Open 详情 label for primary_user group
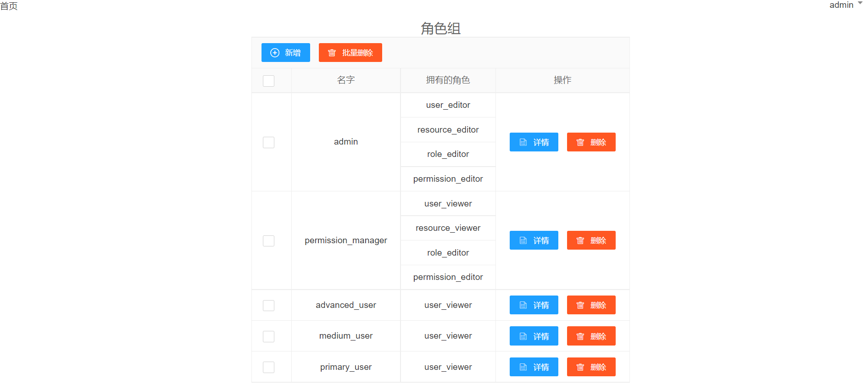The height and width of the screenshot is (385, 868). click(x=541, y=367)
